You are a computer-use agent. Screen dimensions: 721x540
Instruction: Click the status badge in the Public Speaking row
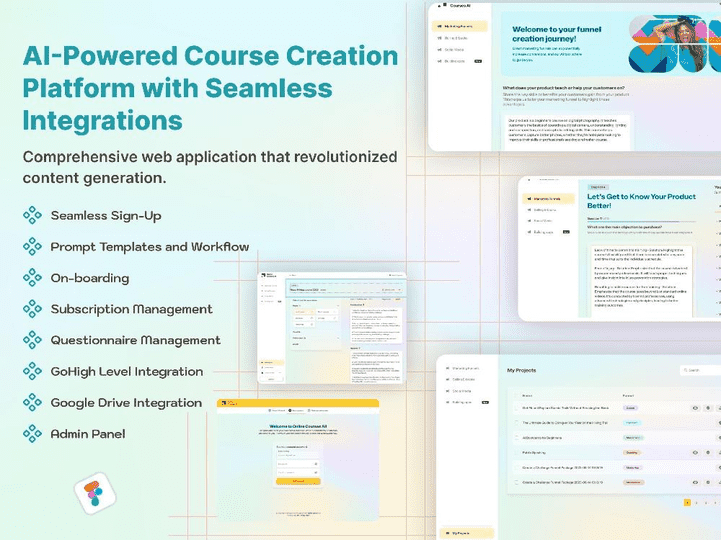coord(631,453)
